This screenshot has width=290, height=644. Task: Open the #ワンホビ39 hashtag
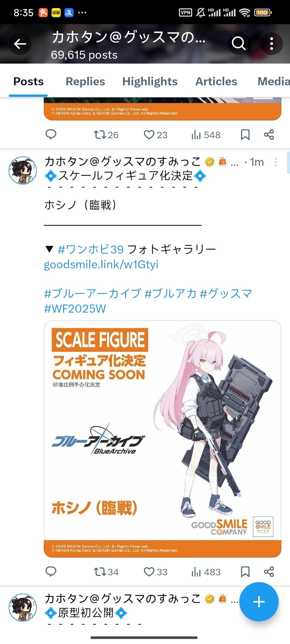(x=91, y=250)
